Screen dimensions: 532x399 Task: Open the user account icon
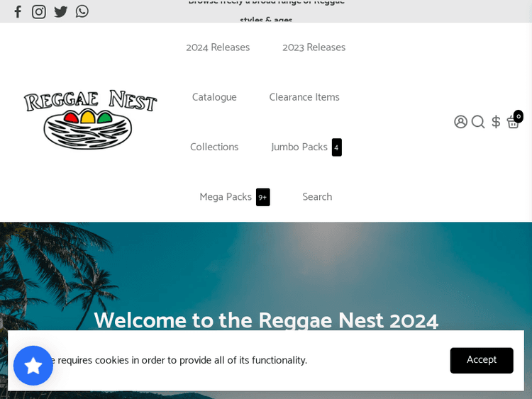tap(461, 122)
